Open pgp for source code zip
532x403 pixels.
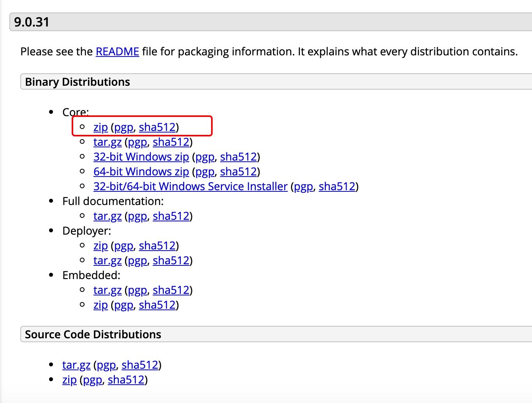point(93,380)
